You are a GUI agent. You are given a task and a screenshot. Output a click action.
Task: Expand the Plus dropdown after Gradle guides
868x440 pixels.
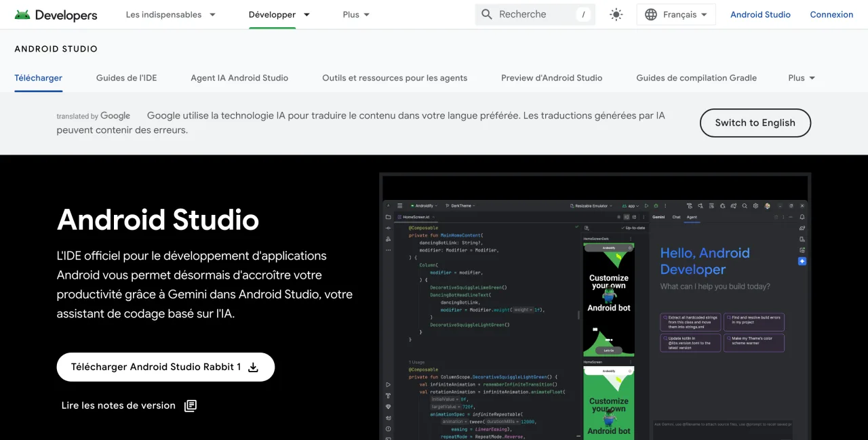coord(802,78)
